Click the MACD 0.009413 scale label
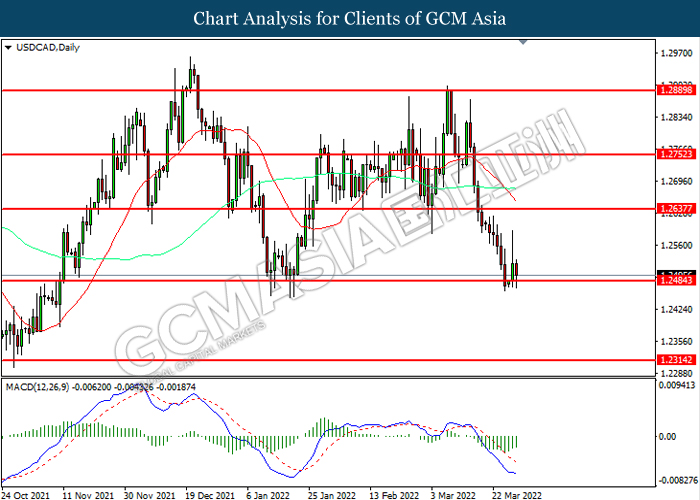700x500 pixels. pos(677,385)
